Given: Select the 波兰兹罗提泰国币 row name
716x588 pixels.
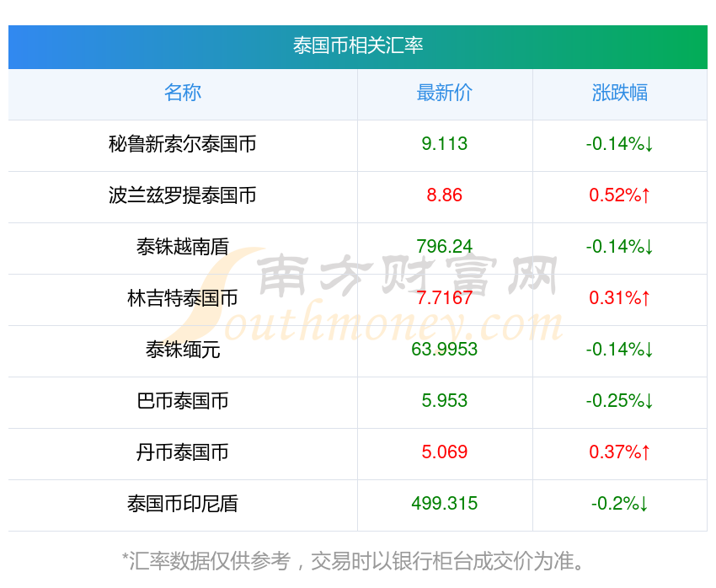Looking at the screenshot, I should (x=183, y=195).
